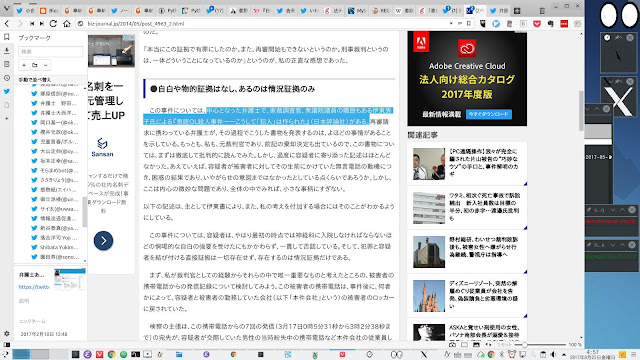Click the 今すぐダウンロード button in Adobe ad

(x=489, y=114)
